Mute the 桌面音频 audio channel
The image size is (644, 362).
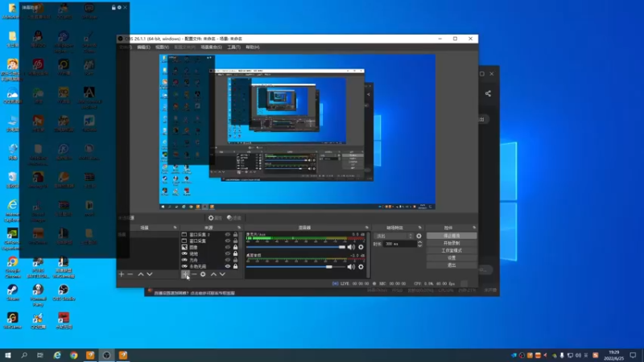coord(351,267)
